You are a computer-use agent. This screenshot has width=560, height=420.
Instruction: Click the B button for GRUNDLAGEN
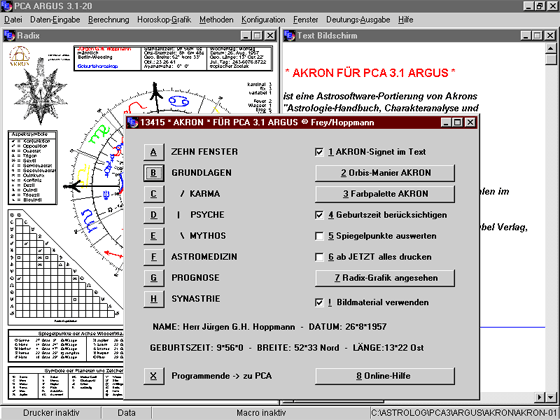pyautogui.click(x=154, y=173)
